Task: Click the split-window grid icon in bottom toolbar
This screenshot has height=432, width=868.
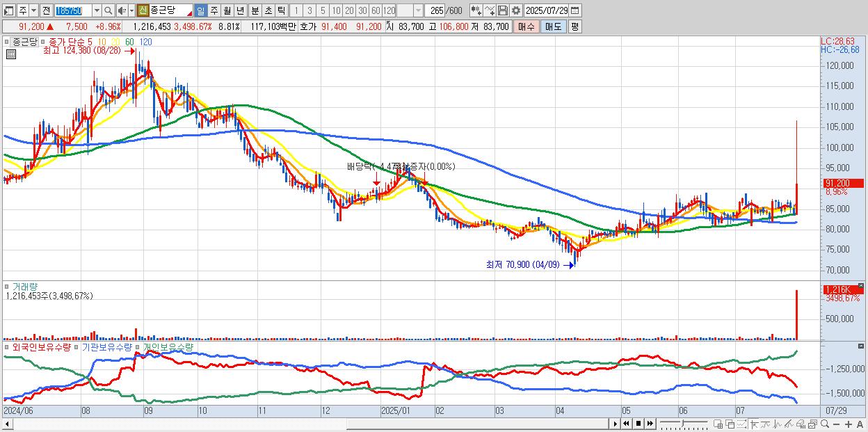Action: click(718, 424)
